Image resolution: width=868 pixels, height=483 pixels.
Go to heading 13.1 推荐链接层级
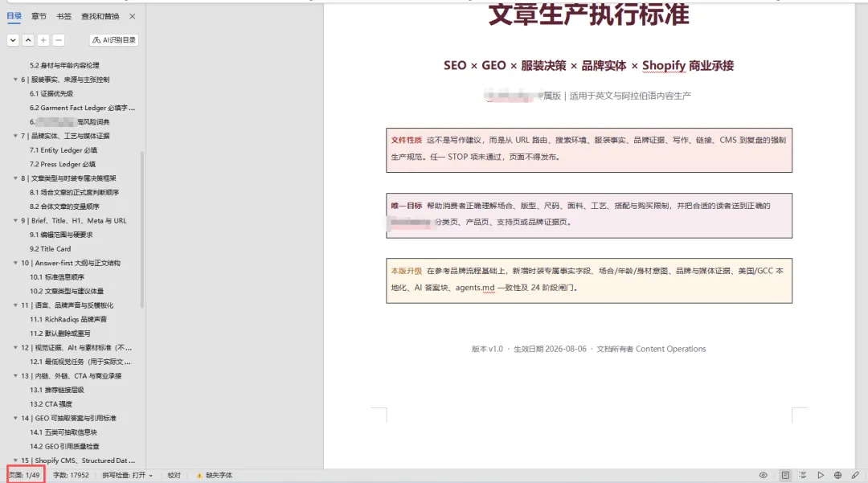point(57,390)
